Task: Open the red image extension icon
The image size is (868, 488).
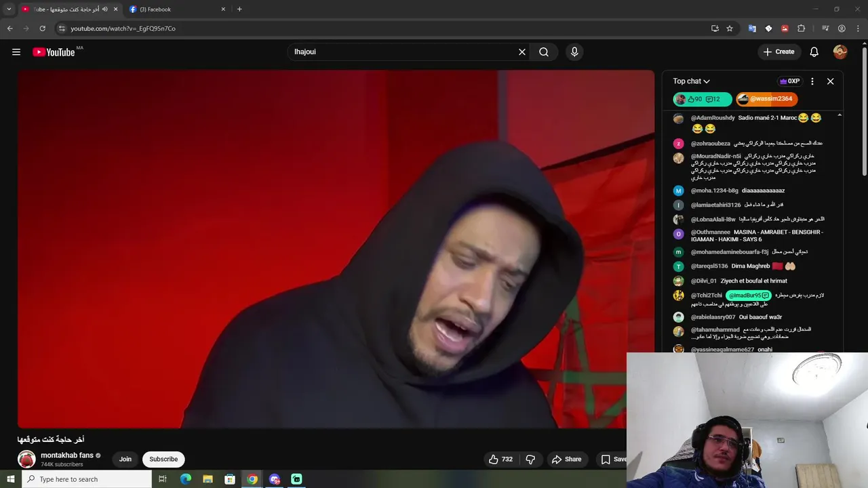Action: [785, 28]
